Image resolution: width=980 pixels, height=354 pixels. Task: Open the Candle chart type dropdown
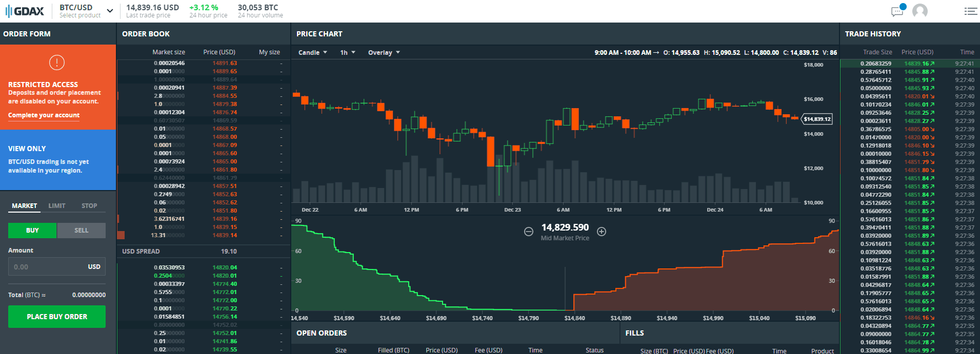click(x=312, y=53)
